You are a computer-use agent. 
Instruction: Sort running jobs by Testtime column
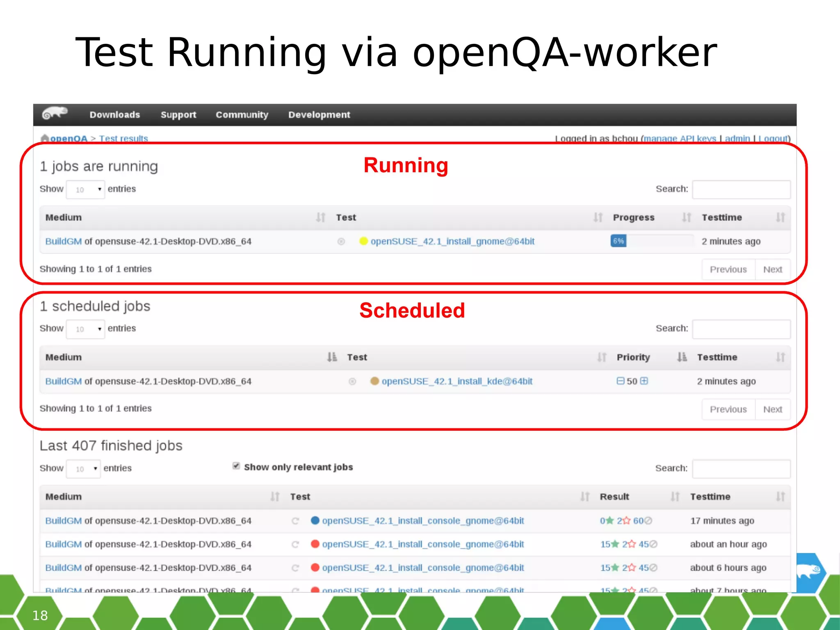click(780, 217)
